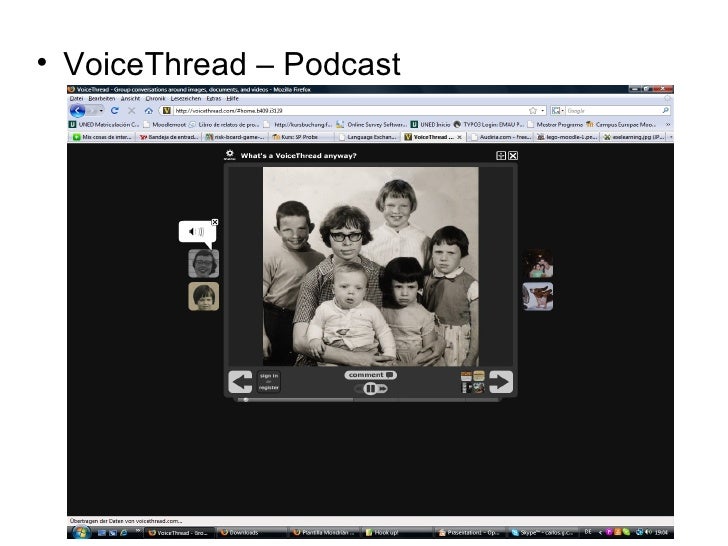Open UNED Matriculación bookmark
728x546 pixels.
[104, 124]
